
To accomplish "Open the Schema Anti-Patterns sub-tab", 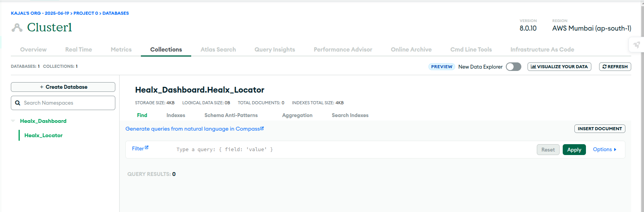I will (x=231, y=115).
